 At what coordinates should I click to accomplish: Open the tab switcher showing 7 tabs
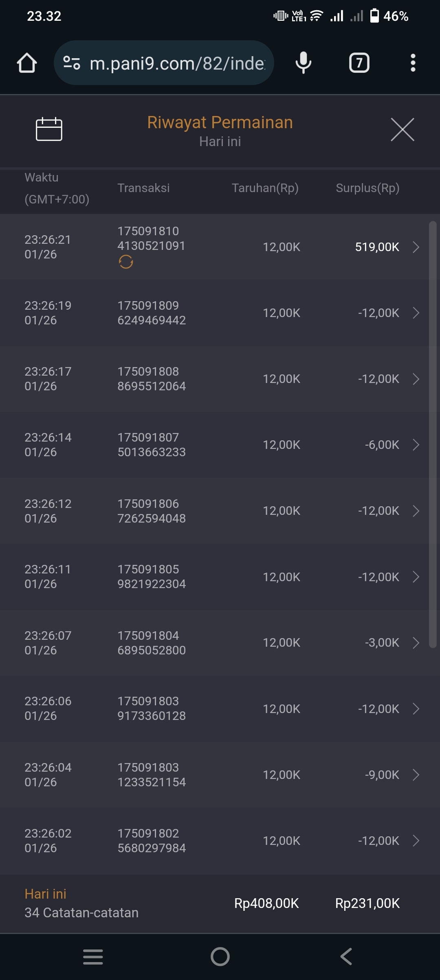(359, 63)
